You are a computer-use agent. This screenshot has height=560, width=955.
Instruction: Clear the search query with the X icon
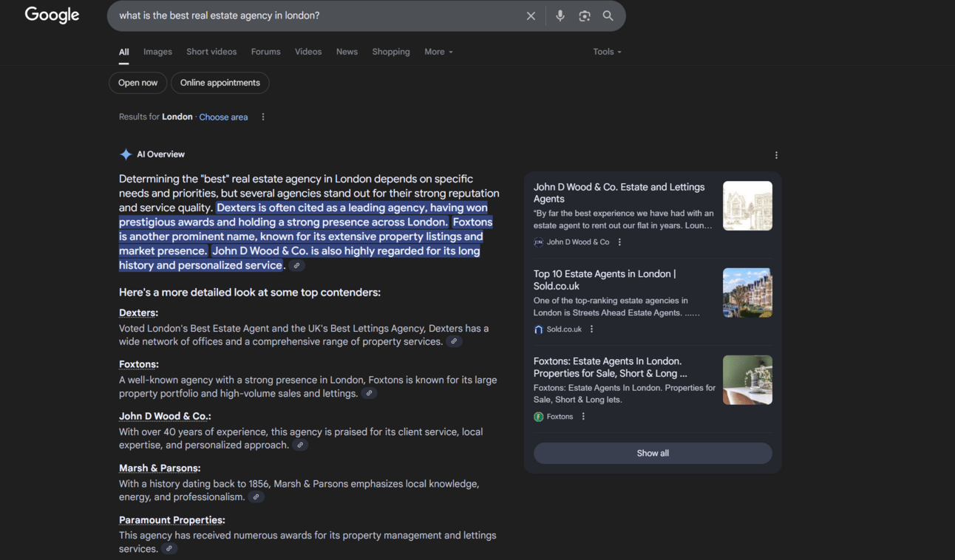[x=531, y=16]
